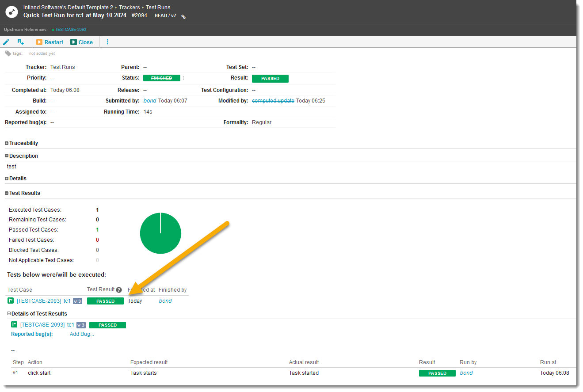Click the Tags label icon
The width and height of the screenshot is (583, 392).
click(6, 53)
